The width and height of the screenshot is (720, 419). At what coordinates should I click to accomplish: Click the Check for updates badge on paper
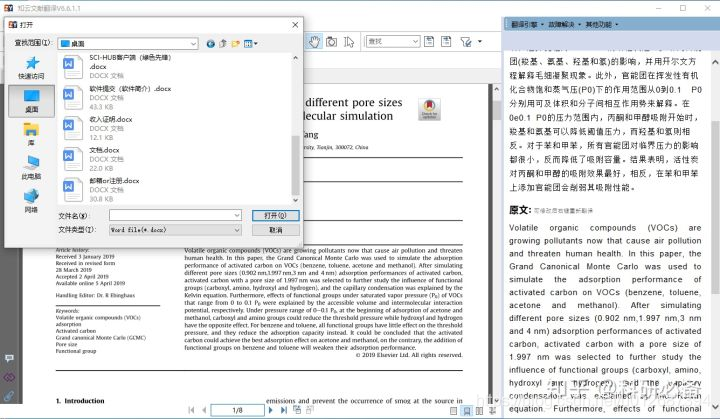(x=429, y=109)
